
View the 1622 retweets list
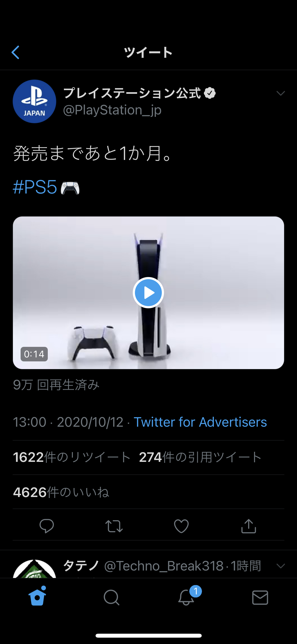click(x=72, y=457)
